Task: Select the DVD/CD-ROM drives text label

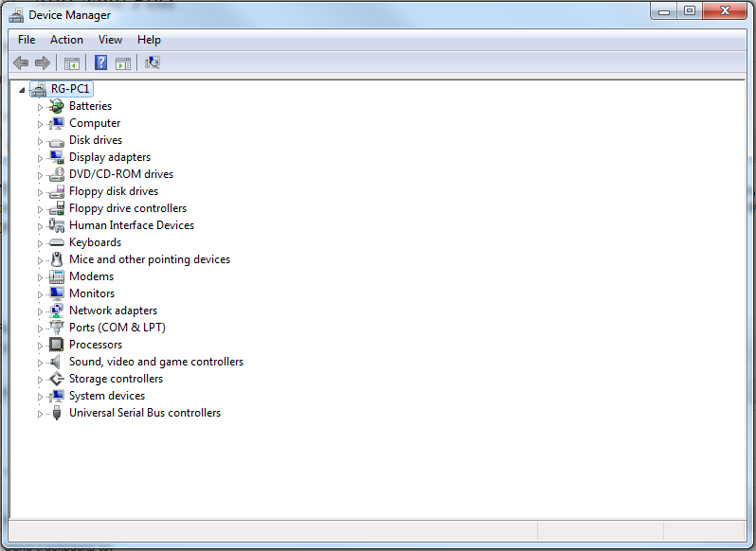Action: (x=121, y=174)
